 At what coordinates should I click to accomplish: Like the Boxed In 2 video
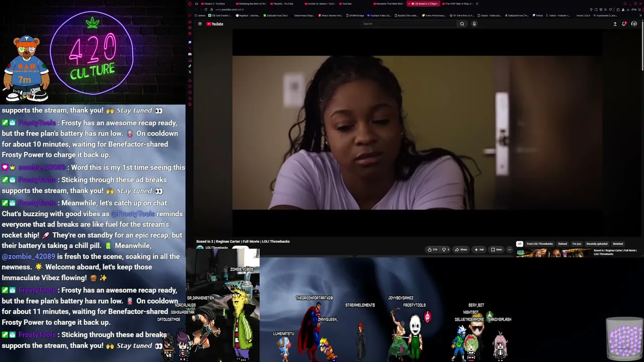pos(432,249)
